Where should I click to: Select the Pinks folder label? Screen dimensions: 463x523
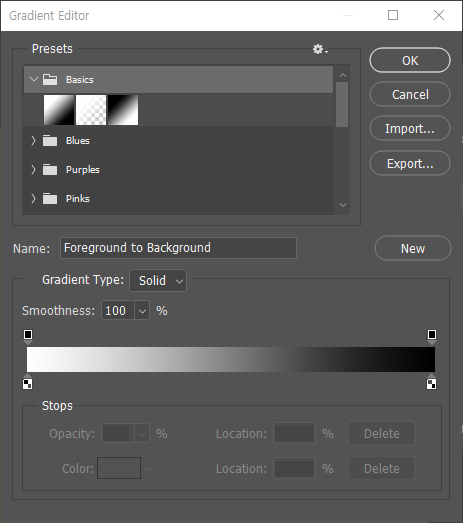(78, 198)
